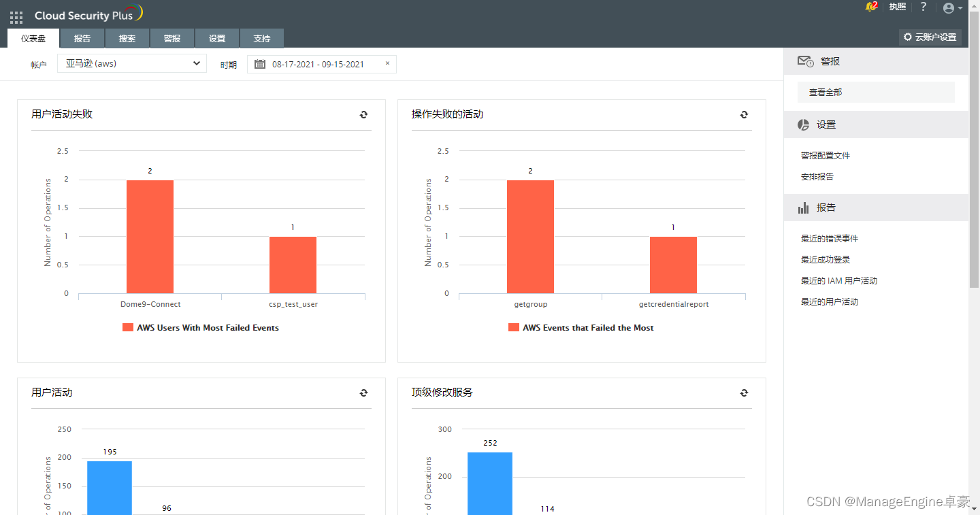This screenshot has height=515, width=980.
Task: Open the date range calendar icon
Action: pyautogui.click(x=260, y=64)
